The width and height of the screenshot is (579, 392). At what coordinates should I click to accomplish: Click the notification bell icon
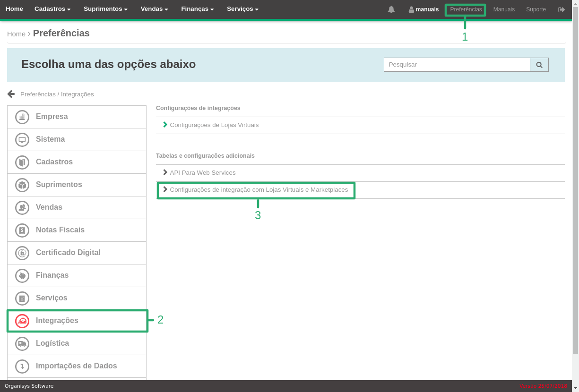pyautogui.click(x=391, y=9)
